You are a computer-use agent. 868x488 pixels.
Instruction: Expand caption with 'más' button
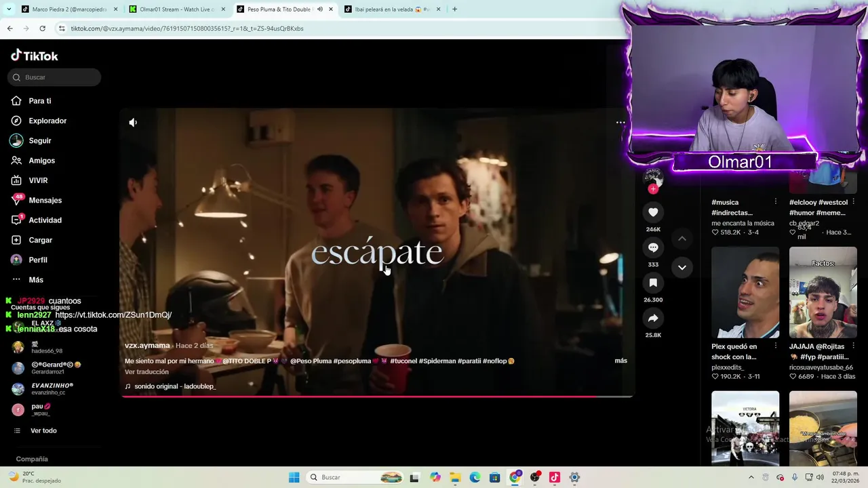[x=620, y=361]
